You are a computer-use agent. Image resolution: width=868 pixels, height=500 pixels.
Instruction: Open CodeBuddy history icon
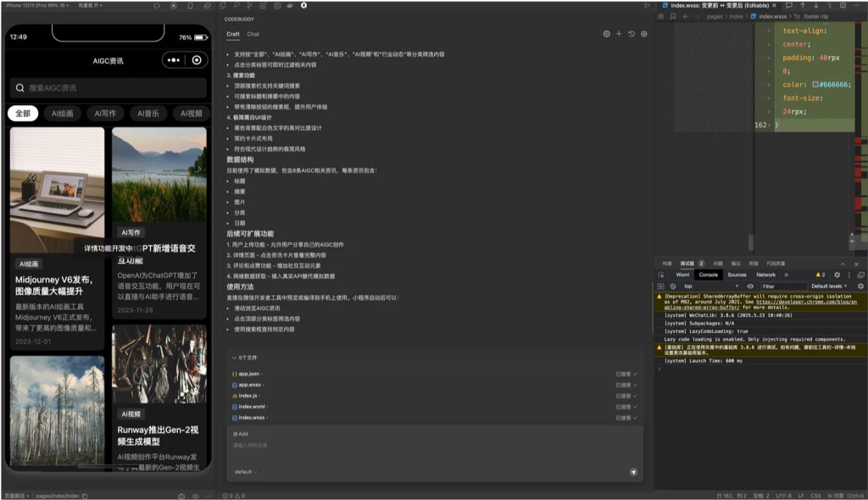click(632, 34)
